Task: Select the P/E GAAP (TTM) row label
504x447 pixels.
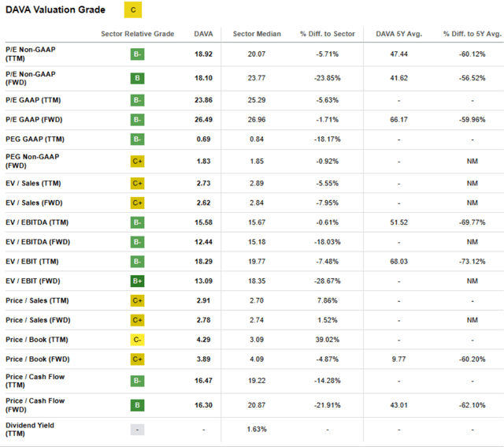Action: click(x=33, y=100)
